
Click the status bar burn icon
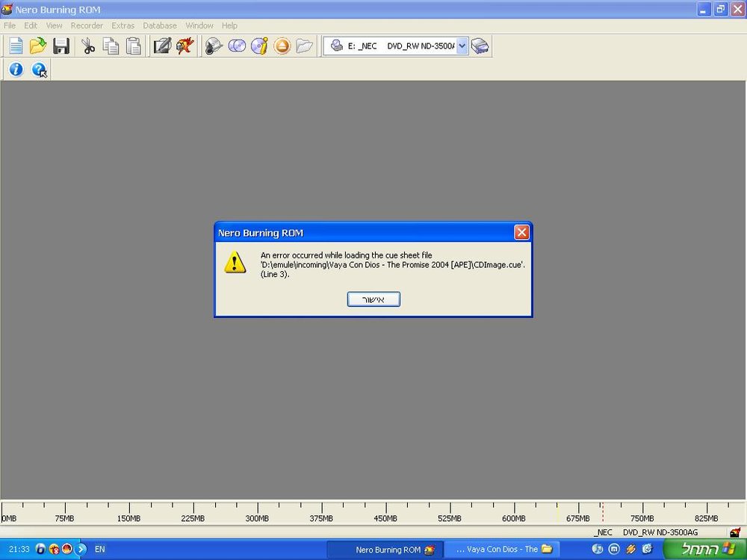[x=736, y=532]
